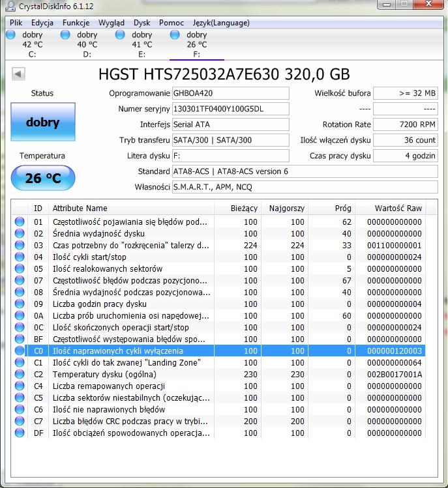Click the Oprogramowanie field GHBOA420
The width and height of the screenshot is (448, 488).
pyautogui.click(x=231, y=93)
